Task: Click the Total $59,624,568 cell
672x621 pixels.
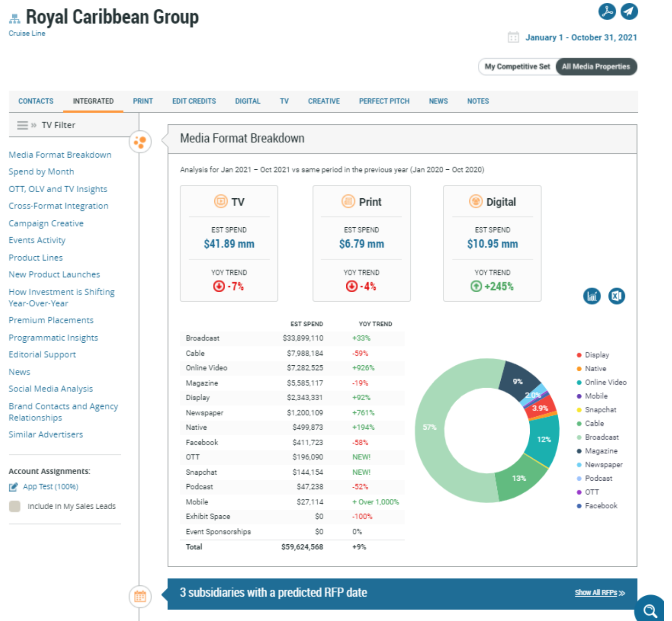Action: pos(302,547)
